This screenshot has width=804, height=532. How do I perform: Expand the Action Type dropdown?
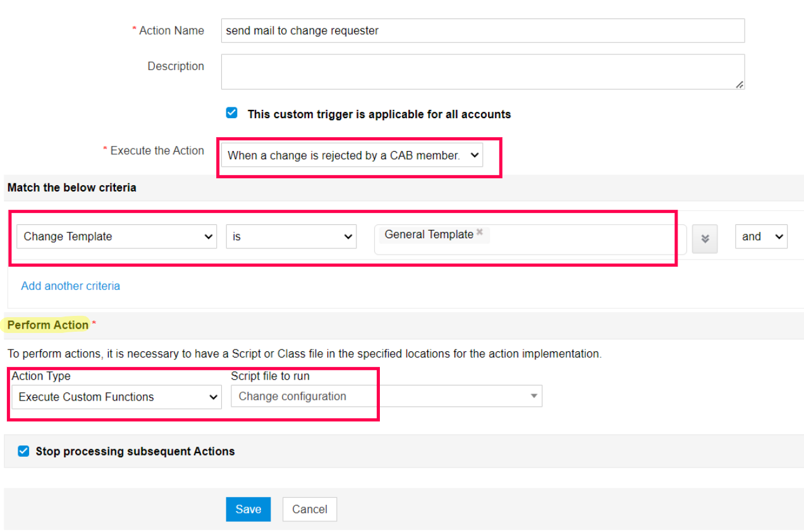click(116, 397)
